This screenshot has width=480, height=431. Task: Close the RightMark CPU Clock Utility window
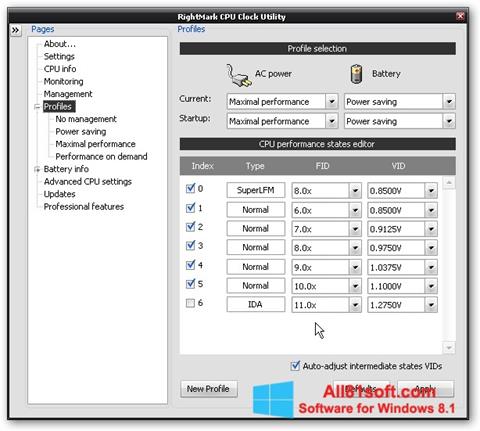[460, 16]
